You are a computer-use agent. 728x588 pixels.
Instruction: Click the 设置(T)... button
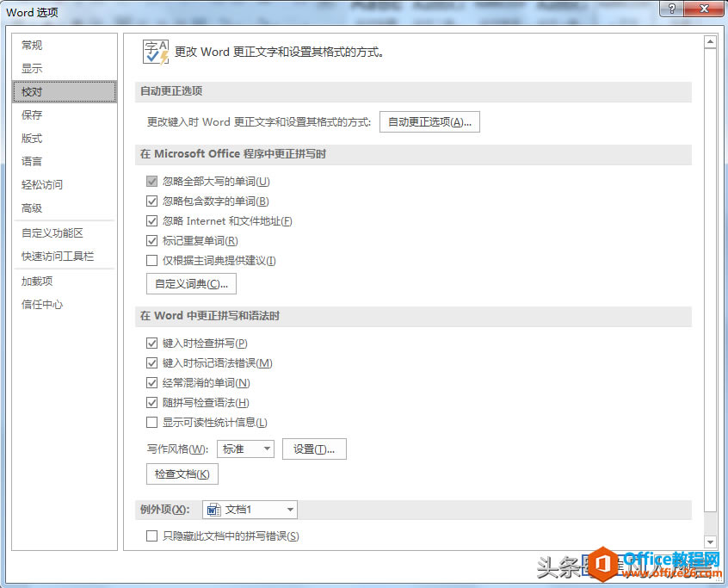click(314, 449)
